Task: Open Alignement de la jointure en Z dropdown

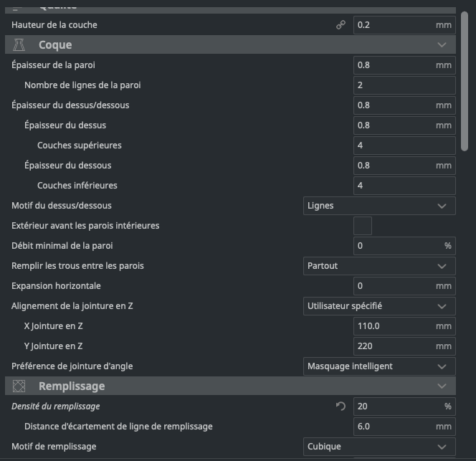Action: click(379, 306)
